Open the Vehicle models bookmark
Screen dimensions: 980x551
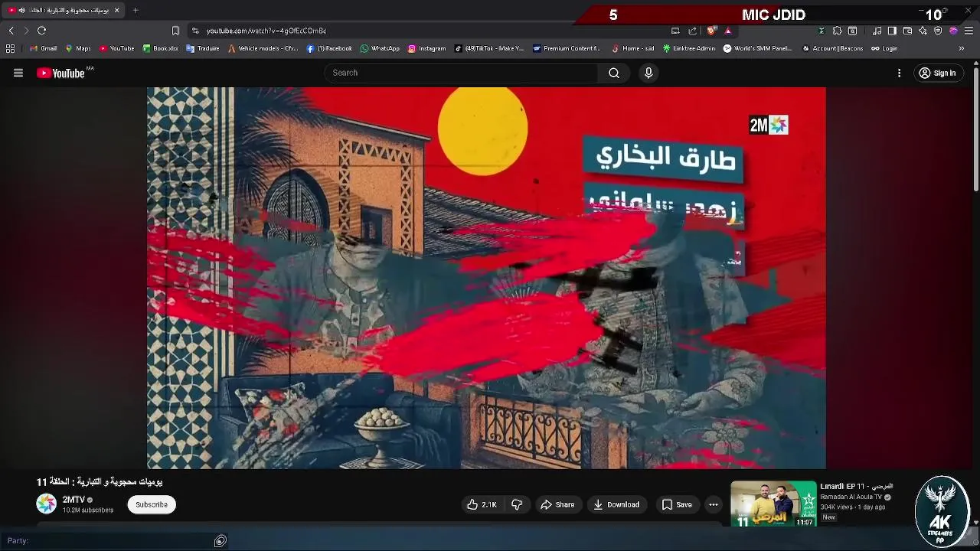pyautogui.click(x=263, y=48)
